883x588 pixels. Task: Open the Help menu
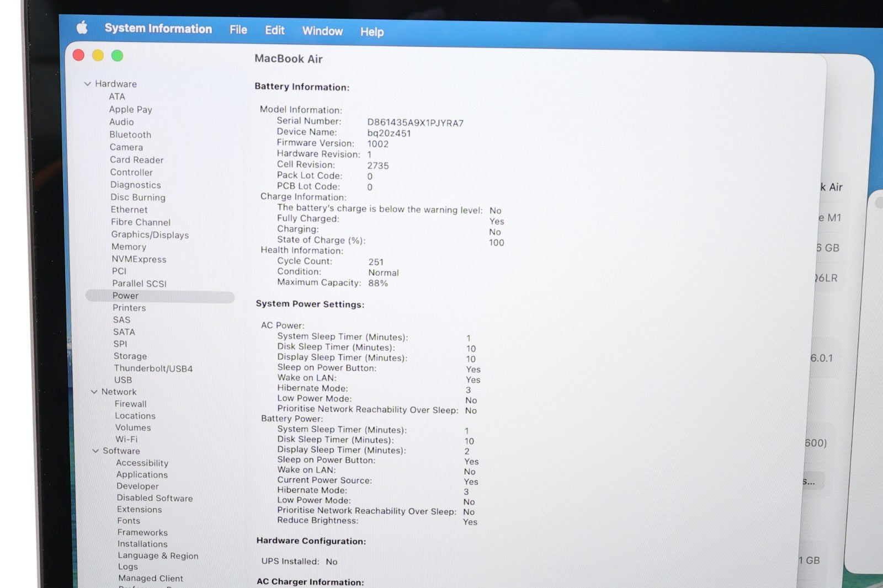coord(371,32)
